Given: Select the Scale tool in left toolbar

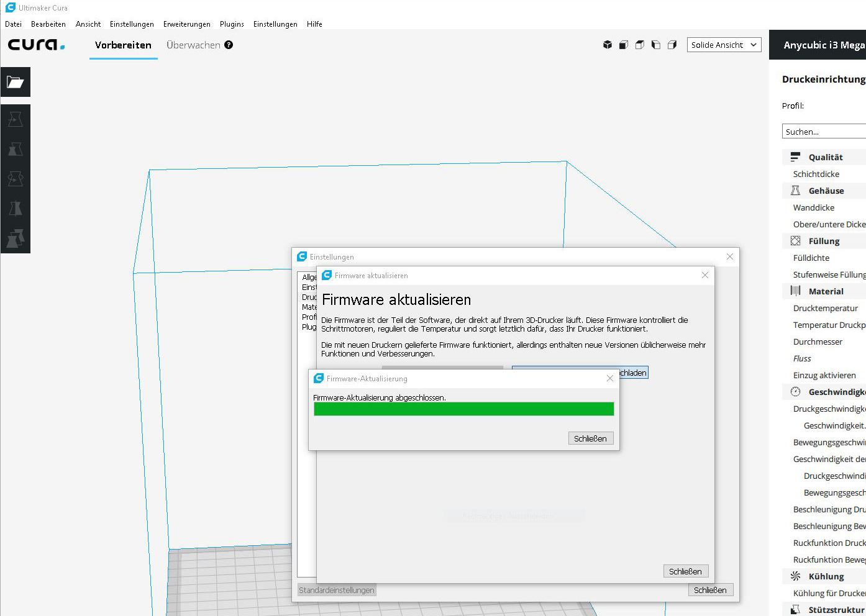Looking at the screenshot, I should (15, 149).
